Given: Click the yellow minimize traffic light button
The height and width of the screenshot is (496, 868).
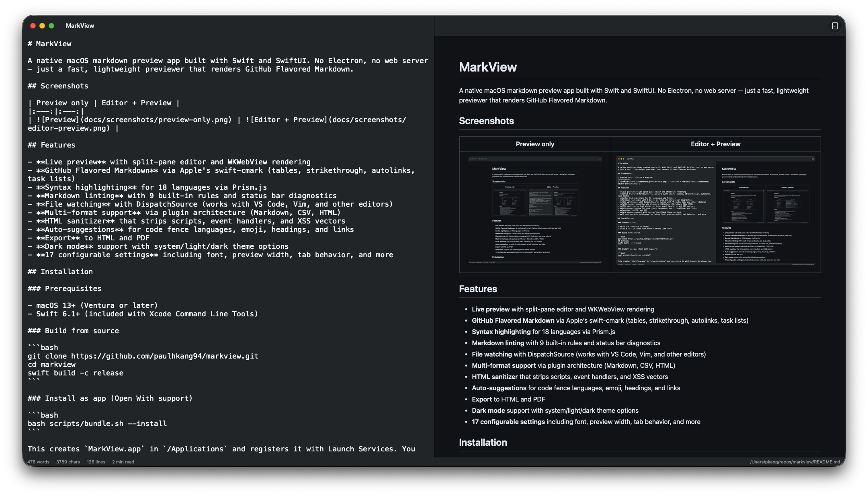Looking at the screenshot, I should (x=42, y=25).
